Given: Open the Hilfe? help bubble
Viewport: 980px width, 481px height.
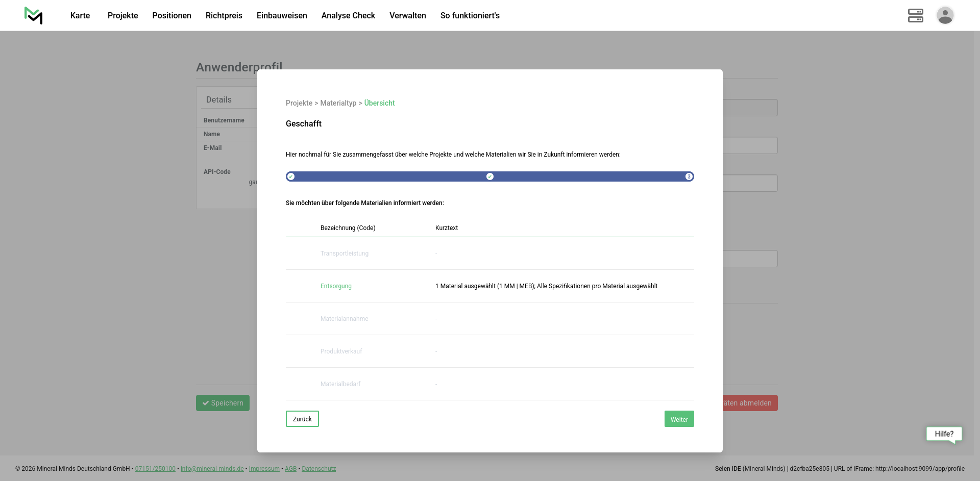Looking at the screenshot, I should (x=944, y=434).
